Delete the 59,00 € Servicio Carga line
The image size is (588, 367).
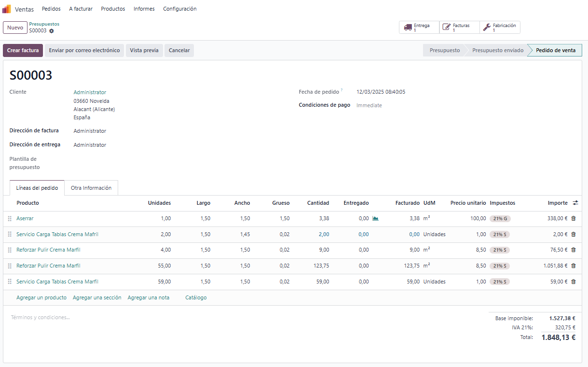point(574,282)
